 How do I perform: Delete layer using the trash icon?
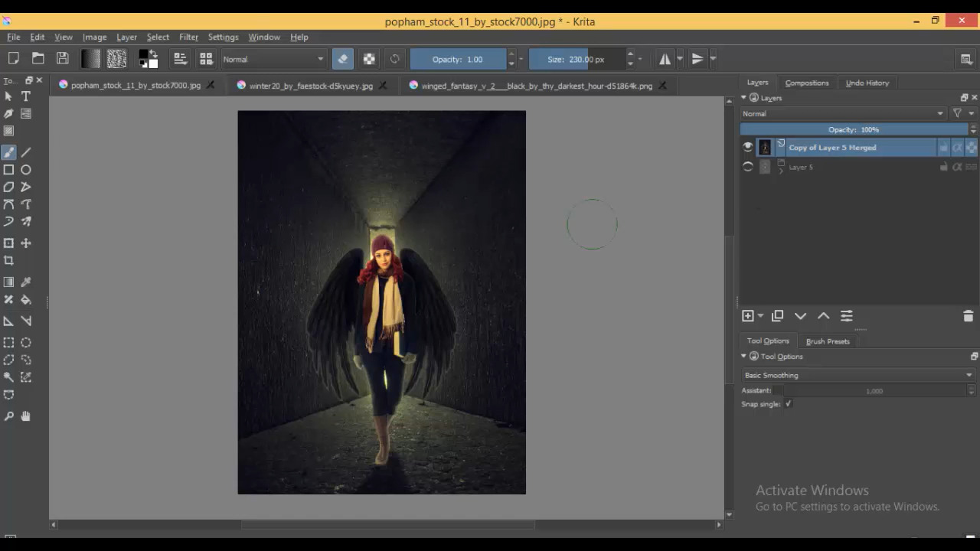pyautogui.click(x=968, y=316)
